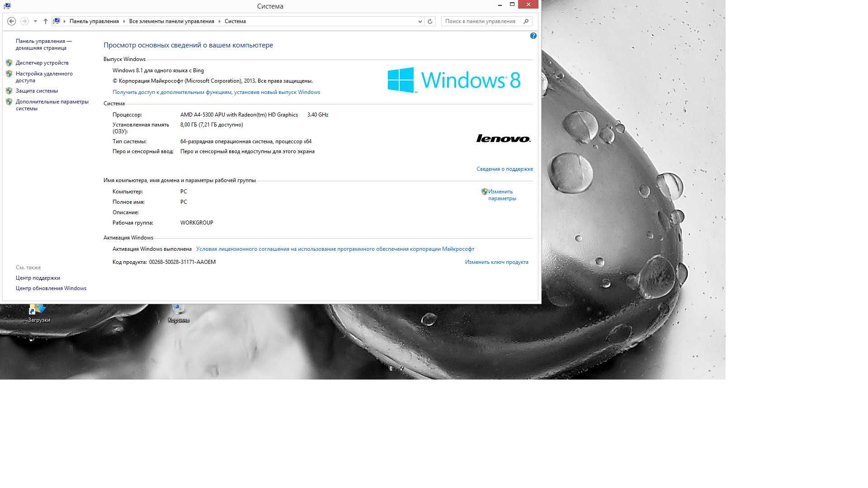Screen dimensions: 868x488
Task: Open 'Дополнительные параметры системы'
Action: [x=52, y=105]
